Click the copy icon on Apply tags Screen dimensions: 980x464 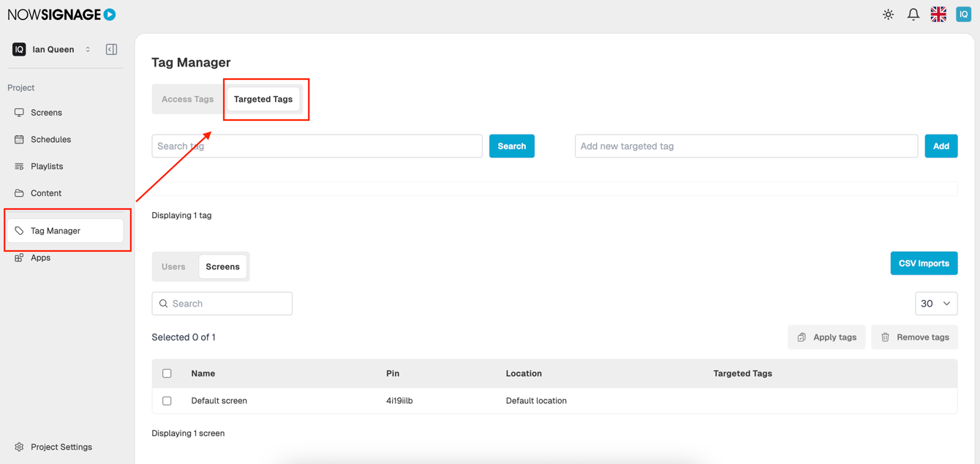click(802, 337)
